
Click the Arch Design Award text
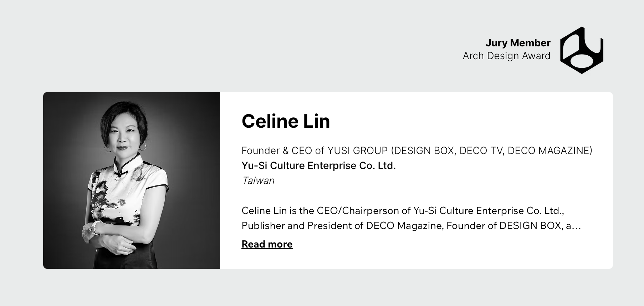506,56
